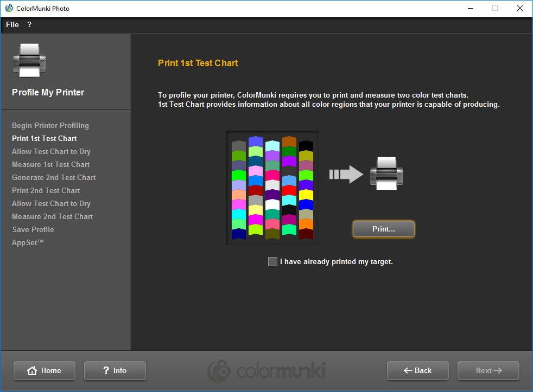Open the ? help menu
Viewport: 533px width, 392px height.
pyautogui.click(x=29, y=24)
